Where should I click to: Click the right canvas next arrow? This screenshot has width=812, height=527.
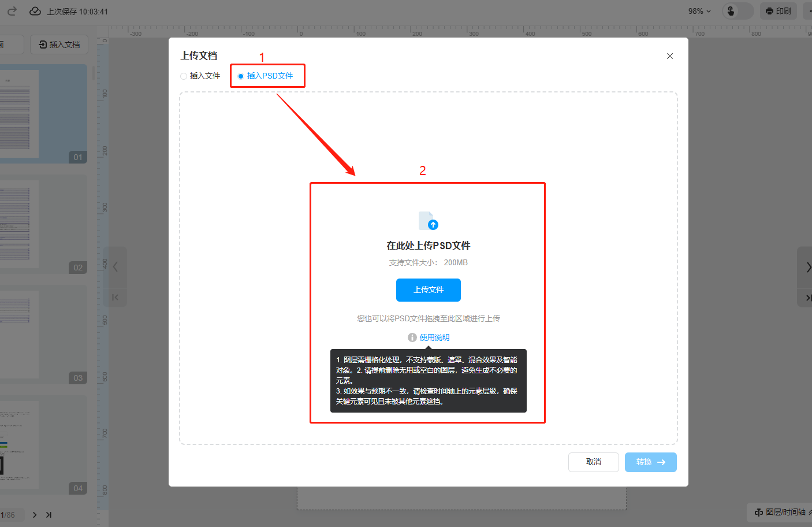[807, 267]
